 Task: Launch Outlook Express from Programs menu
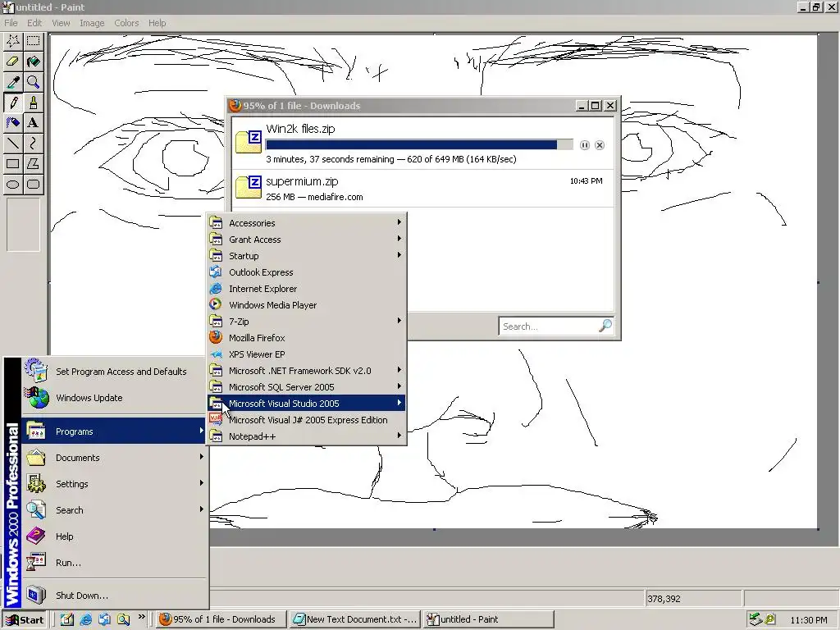(307, 272)
